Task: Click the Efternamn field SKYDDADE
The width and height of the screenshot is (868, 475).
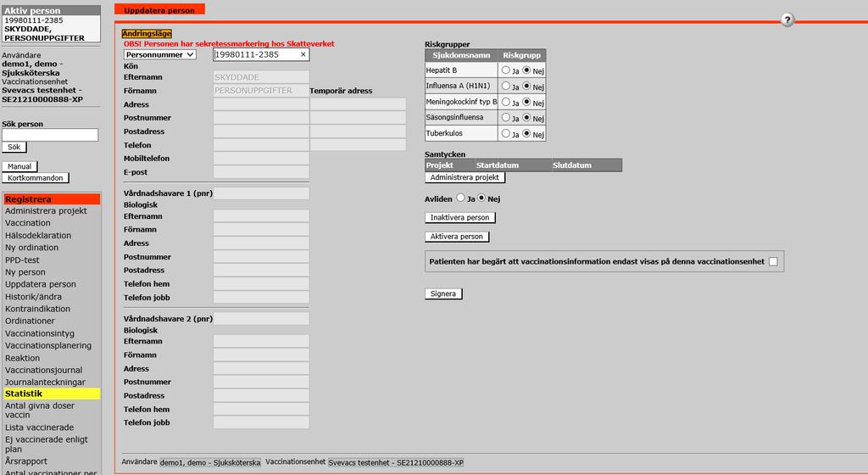Action: pyautogui.click(x=261, y=77)
